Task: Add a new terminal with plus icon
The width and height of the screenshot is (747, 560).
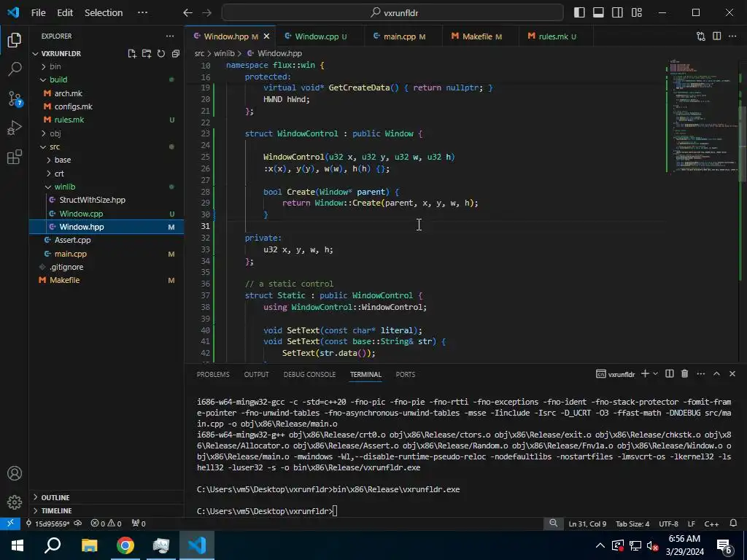Action: point(645,374)
